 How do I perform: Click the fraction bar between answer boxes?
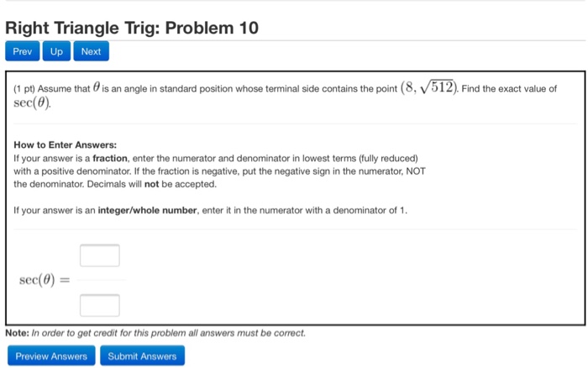[x=102, y=280]
